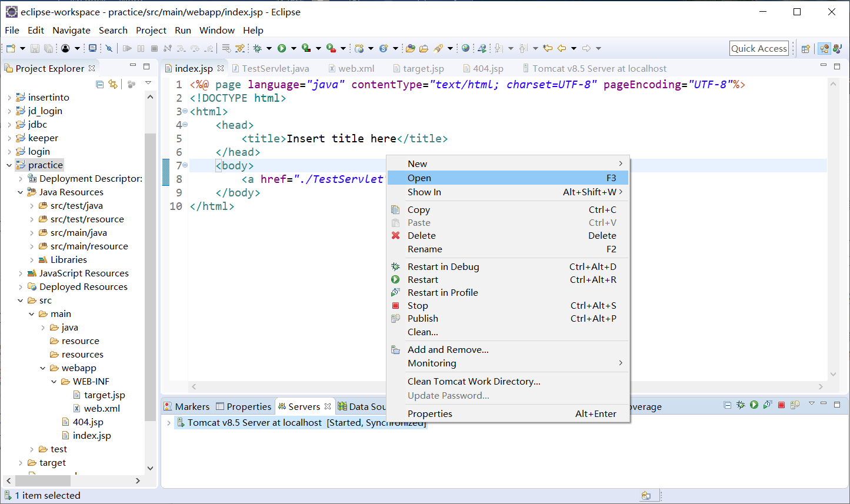
Task: Click the Terminate toolbar icon
Action: point(154,48)
